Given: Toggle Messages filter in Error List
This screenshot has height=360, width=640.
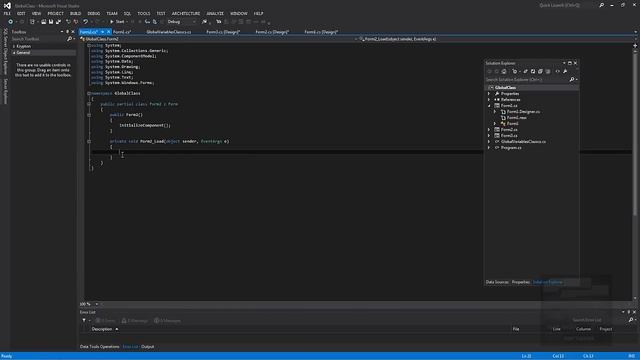Looking at the screenshot, I should (167, 320).
